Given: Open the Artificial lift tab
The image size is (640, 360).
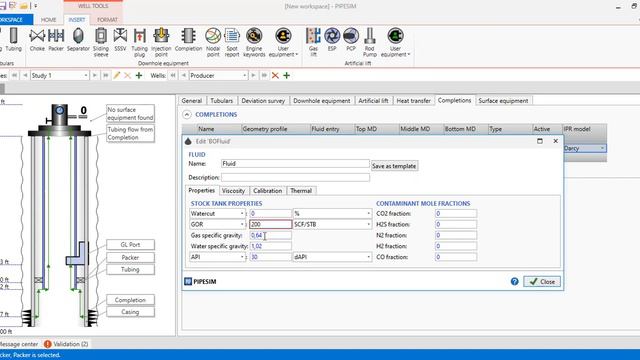Looking at the screenshot, I should click(373, 101).
